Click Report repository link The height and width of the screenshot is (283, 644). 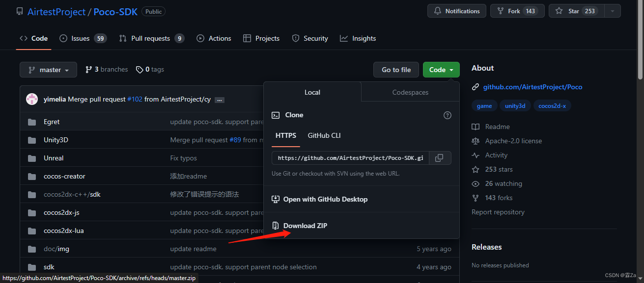[498, 212]
